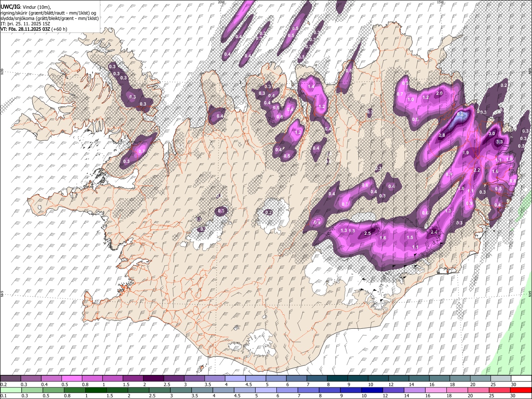This screenshot has width=532, height=399.
Task: Pick the light purple swatch starting at 14 in the bottom scale
Action: click(x=414, y=390)
